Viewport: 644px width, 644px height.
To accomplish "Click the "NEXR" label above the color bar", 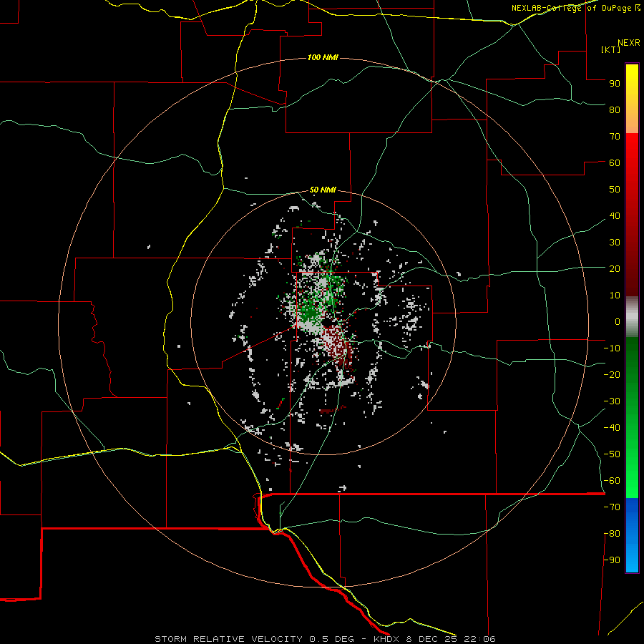I will point(629,43).
